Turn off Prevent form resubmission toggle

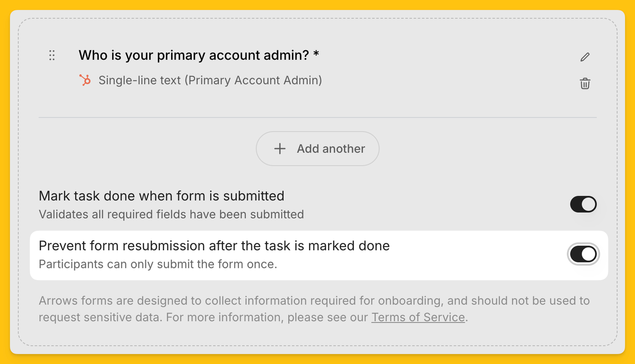(583, 254)
